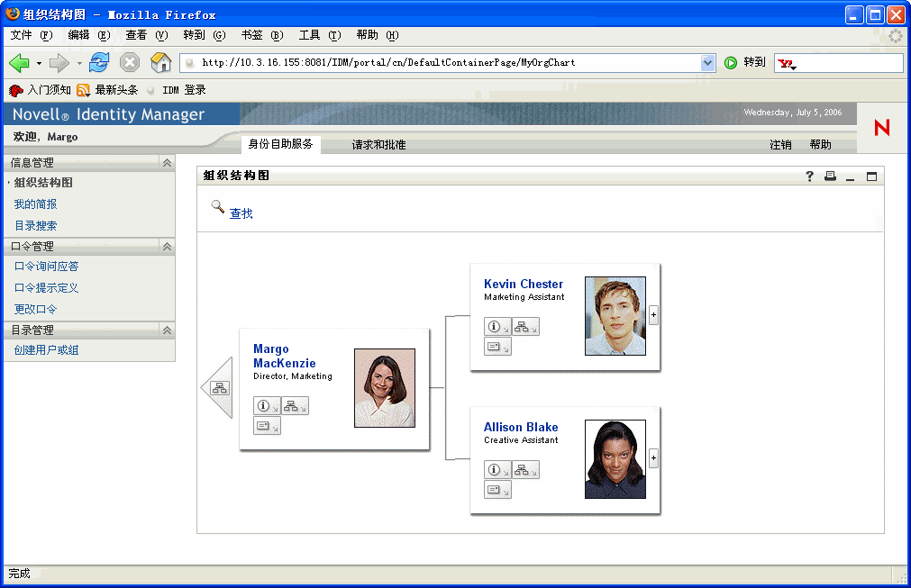Open the forward button history dropdown arrow
The width and height of the screenshot is (911, 588).
[x=79, y=63]
